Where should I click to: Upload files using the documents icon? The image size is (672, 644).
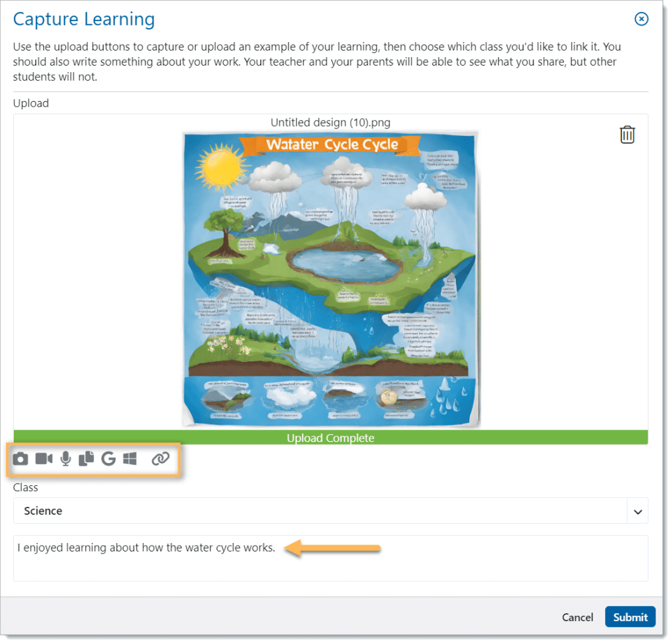point(87,459)
